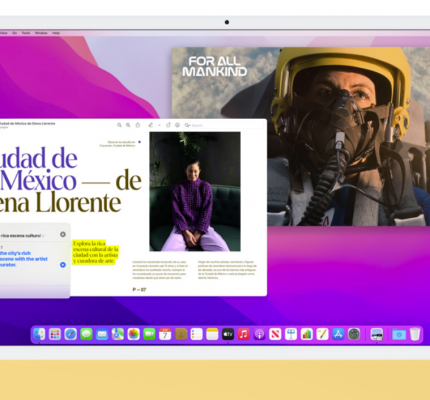This screenshot has height=400, width=430.
Task: Open Mail app in the Dock
Action: (x=102, y=334)
